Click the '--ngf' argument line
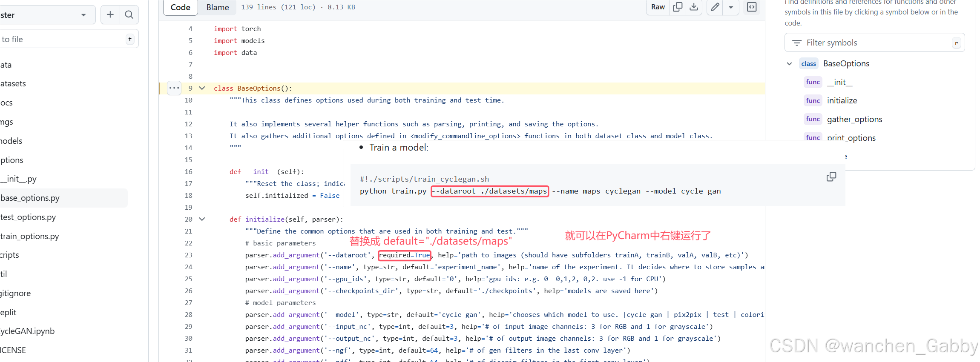Screen dimensions: 980x362 tap(437, 351)
